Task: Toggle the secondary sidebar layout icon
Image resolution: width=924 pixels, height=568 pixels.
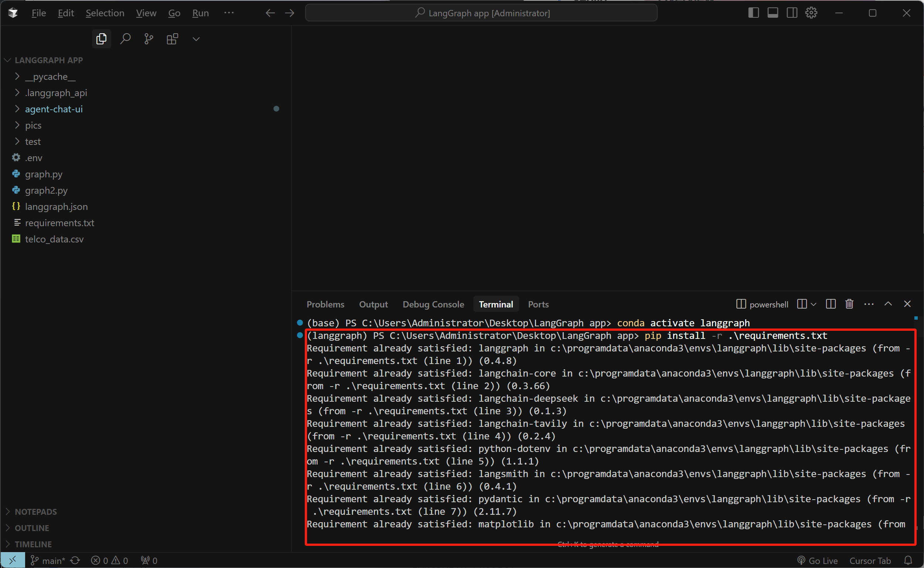Action: click(x=792, y=13)
